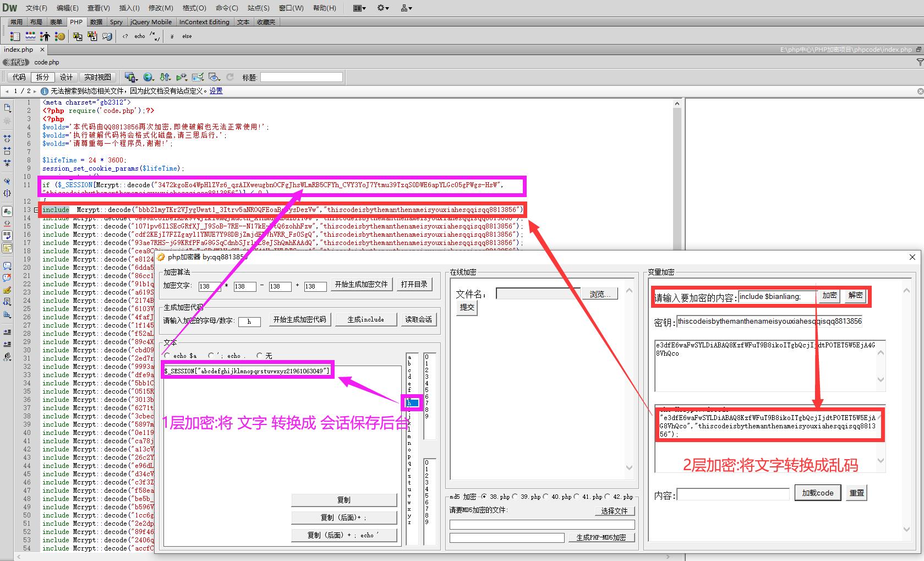Image resolution: width=924 pixels, height=561 pixels.
Task: Click the echo icon in PHP toolbar
Action: 140,36
